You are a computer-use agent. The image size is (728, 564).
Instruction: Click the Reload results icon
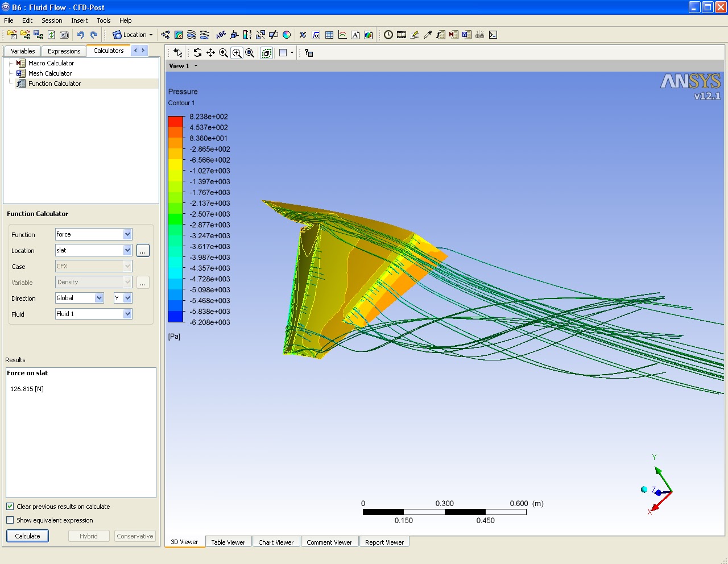coord(51,35)
